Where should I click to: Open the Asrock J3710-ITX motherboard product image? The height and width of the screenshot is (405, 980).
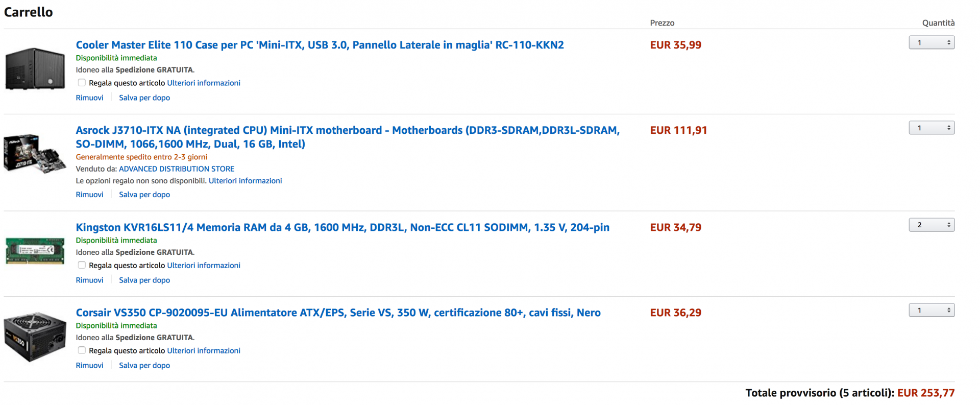point(35,154)
